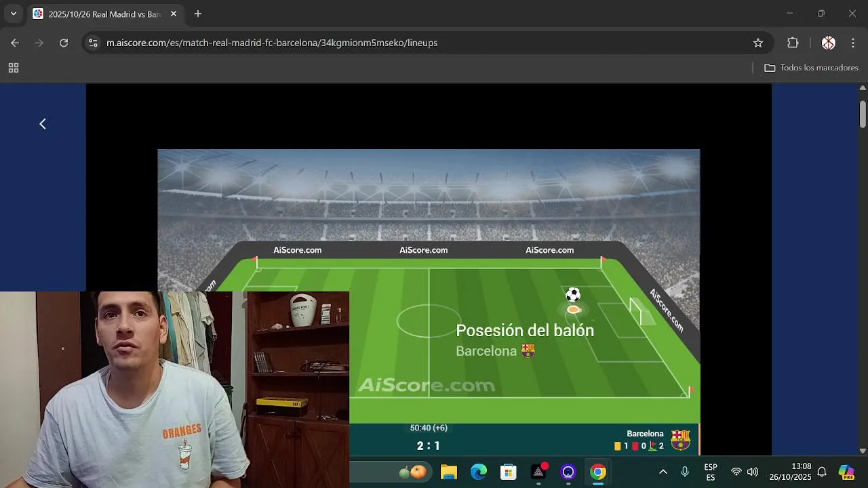Show hidden system tray icons

(663, 472)
